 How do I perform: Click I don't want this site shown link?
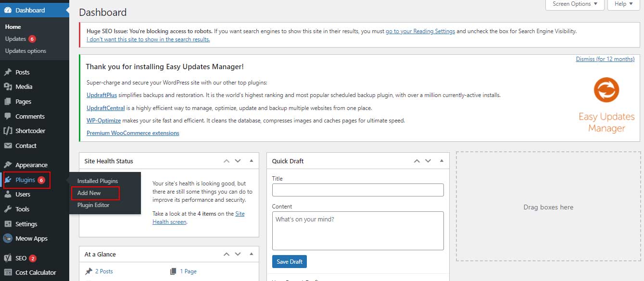148,39
